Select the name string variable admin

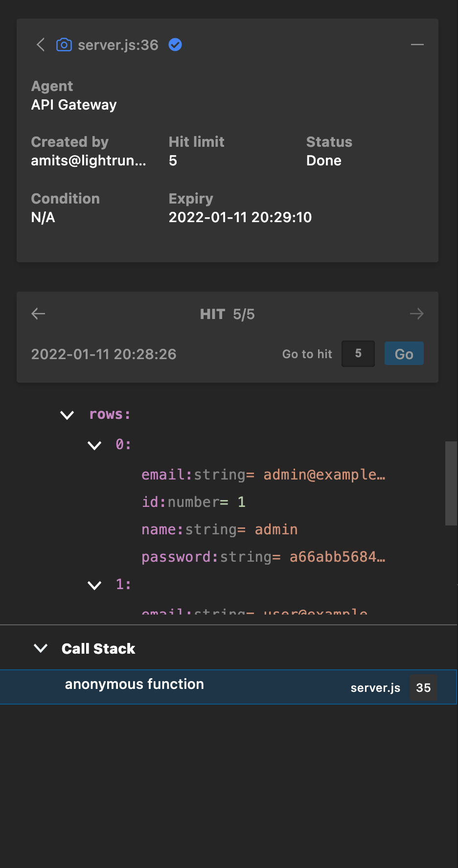(219, 529)
